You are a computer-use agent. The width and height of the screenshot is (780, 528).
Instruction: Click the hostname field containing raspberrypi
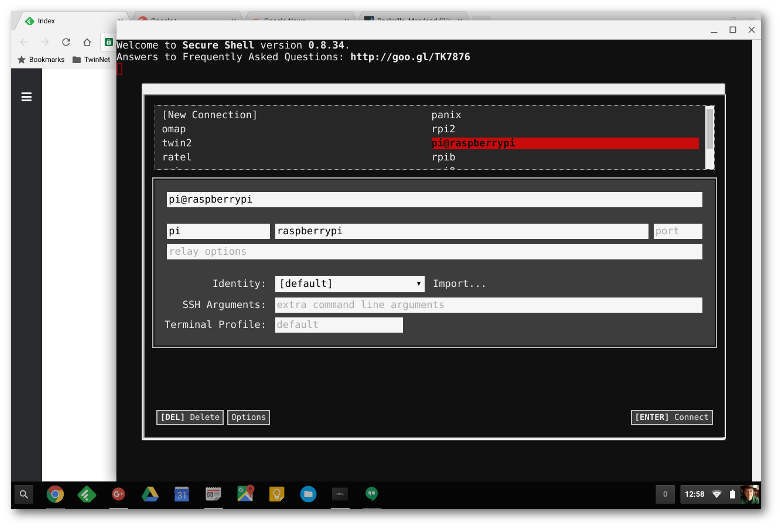[x=461, y=231]
